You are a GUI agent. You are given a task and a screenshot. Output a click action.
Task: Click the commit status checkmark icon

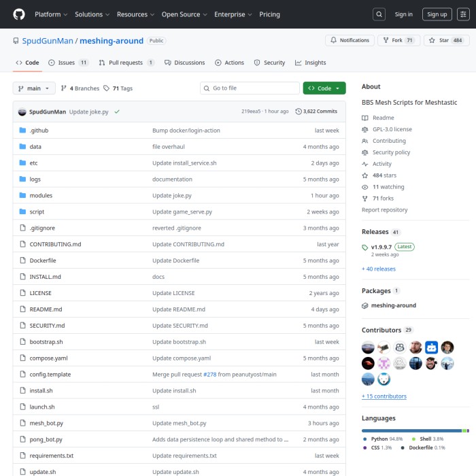[x=117, y=112]
